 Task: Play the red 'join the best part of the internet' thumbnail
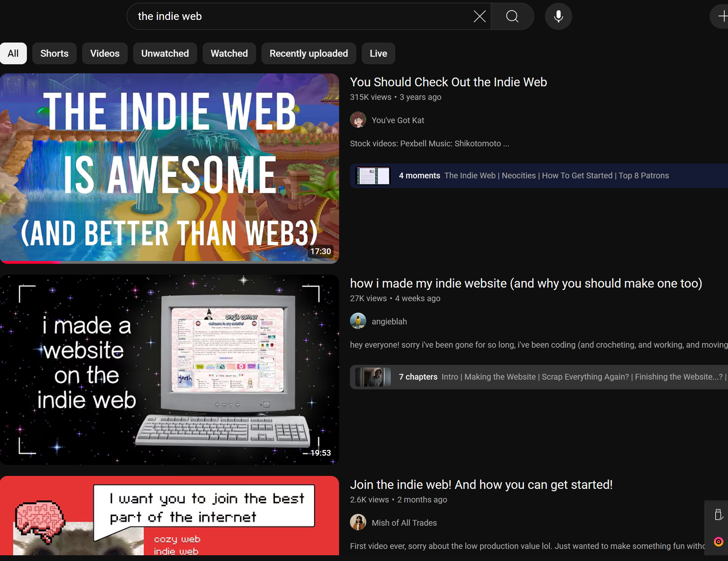[169, 515]
